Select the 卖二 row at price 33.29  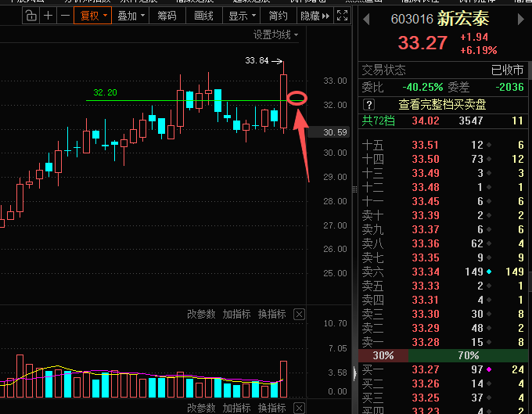443,328
